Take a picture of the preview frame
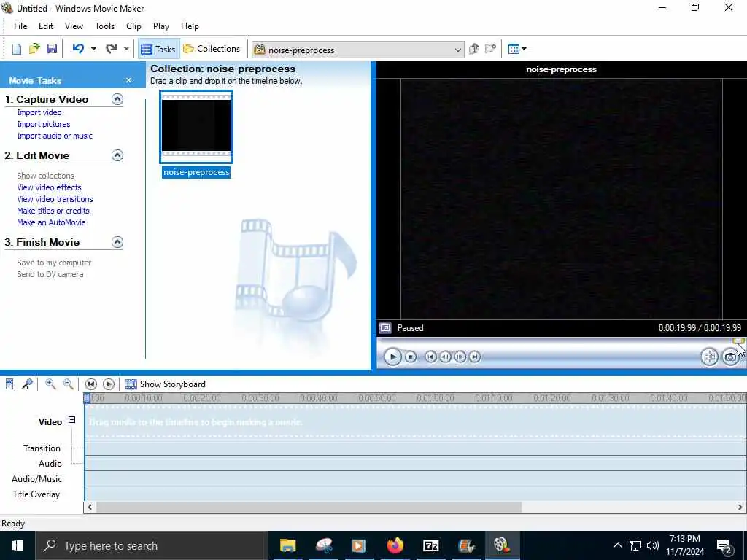Screen dimensions: 747x560 coord(729,357)
